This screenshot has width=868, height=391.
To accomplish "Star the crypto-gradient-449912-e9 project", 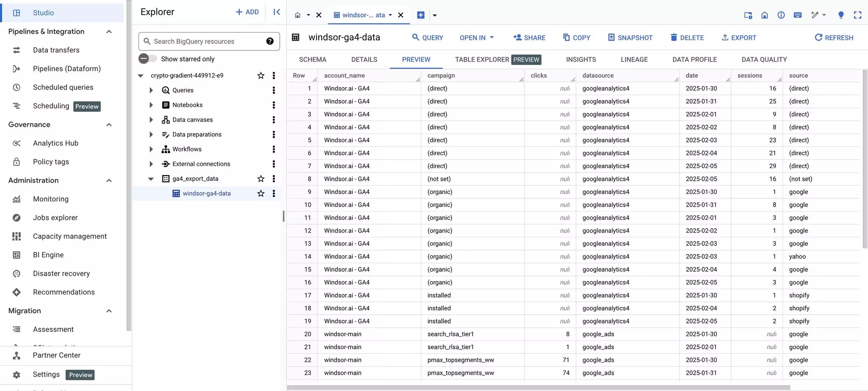I will 261,75.
